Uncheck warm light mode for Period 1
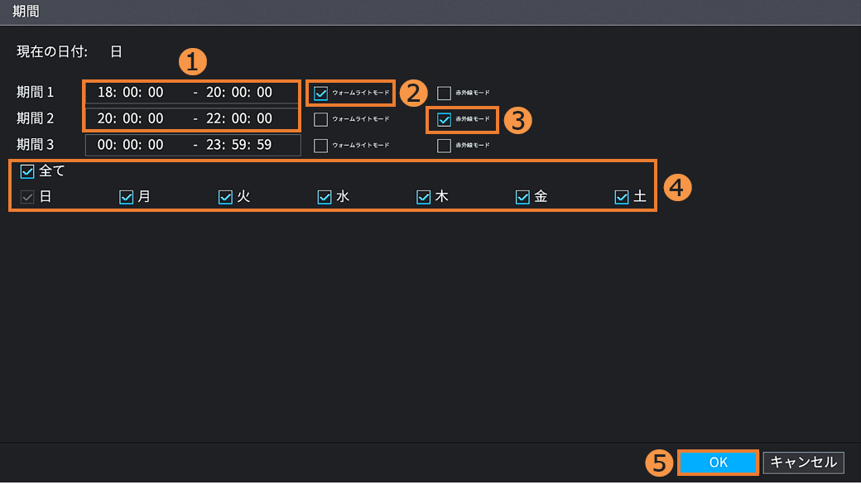861x504 pixels. pos(321,93)
